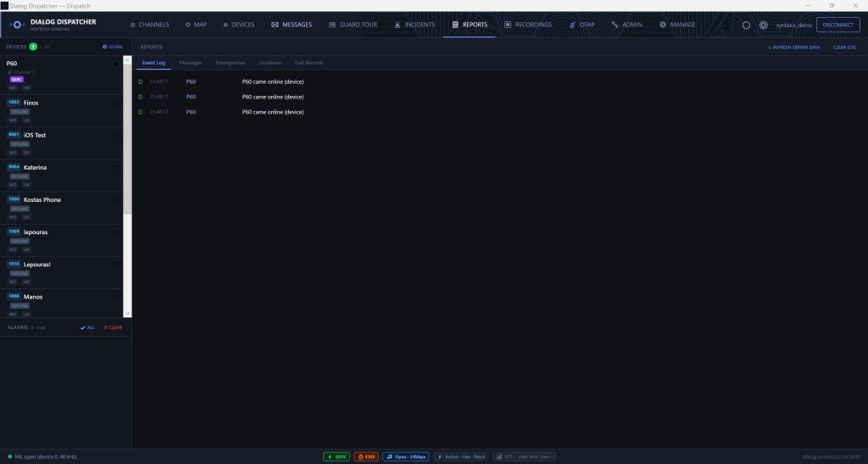This screenshot has height=464, width=868.
Task: Select the Katerina device
Action: [x=61, y=176]
